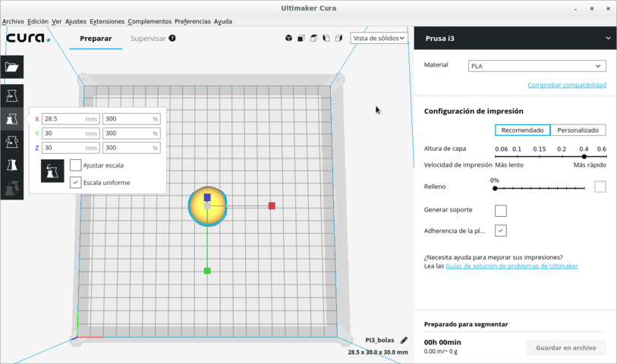617x364 pixels.
Task: Toggle the gradual infill checkbox beside Relleno
Action: [x=600, y=187]
